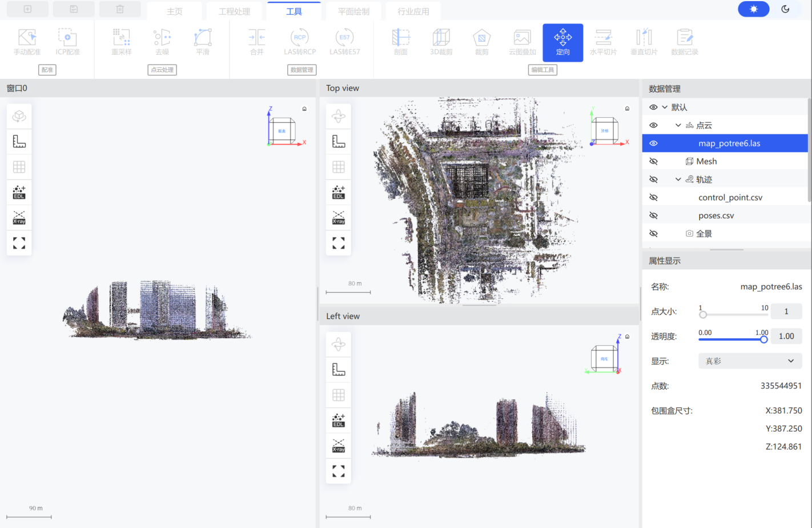Image resolution: width=812 pixels, height=528 pixels.
Task: Enter fullscreen for the Left view panel
Action: (x=339, y=471)
